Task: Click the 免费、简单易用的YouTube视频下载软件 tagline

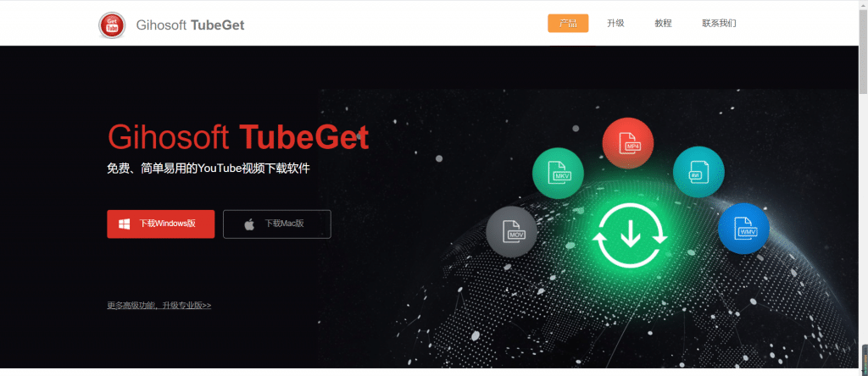Action: 209,169
